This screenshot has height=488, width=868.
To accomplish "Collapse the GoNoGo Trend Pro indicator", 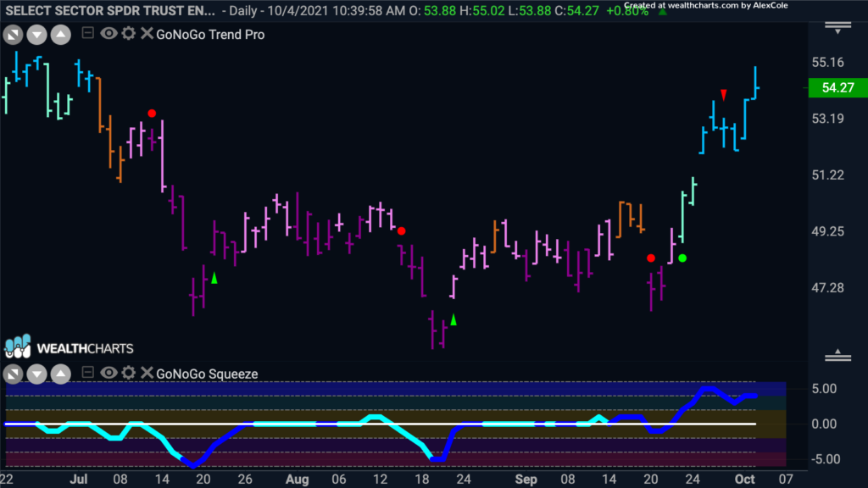I will coord(87,33).
